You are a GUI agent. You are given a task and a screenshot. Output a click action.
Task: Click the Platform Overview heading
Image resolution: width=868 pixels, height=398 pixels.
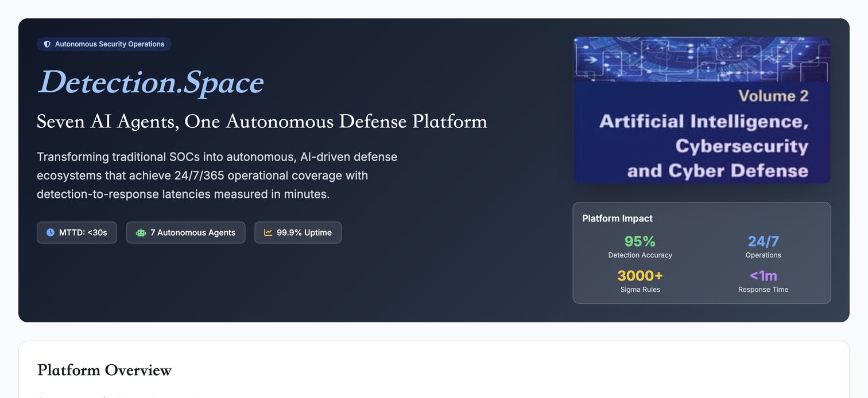click(104, 370)
